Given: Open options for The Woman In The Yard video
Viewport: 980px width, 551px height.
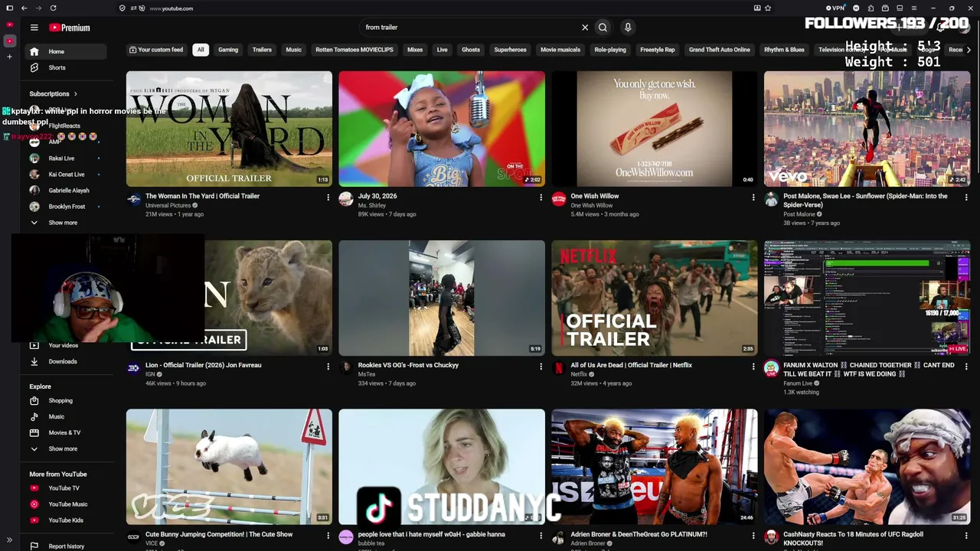Looking at the screenshot, I should coord(328,197).
